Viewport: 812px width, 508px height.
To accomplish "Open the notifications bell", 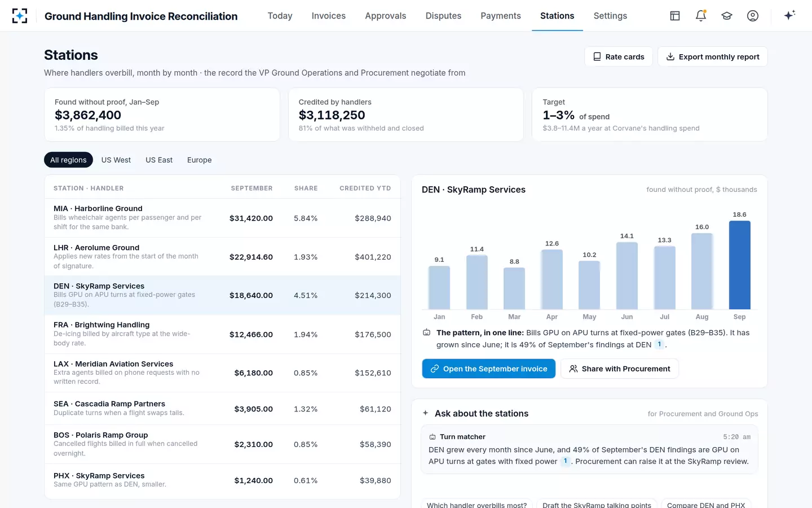I will pos(701,16).
